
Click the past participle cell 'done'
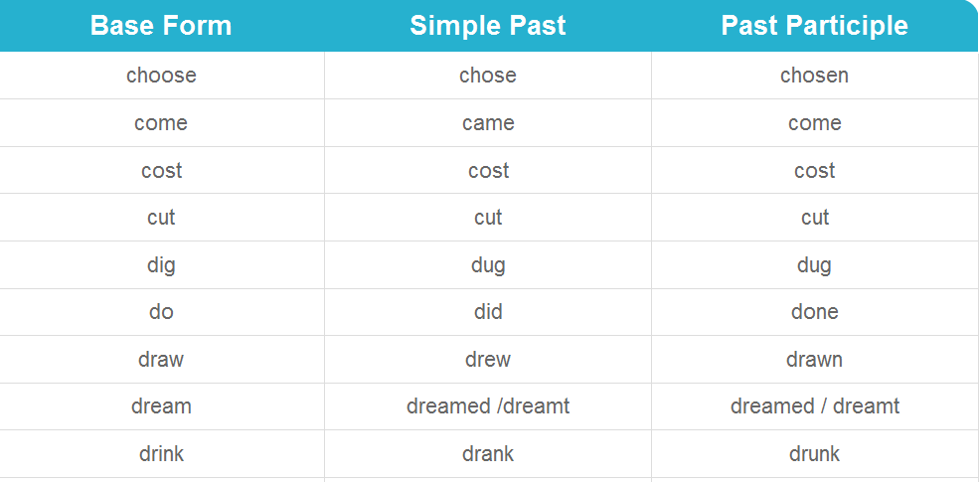click(x=815, y=312)
